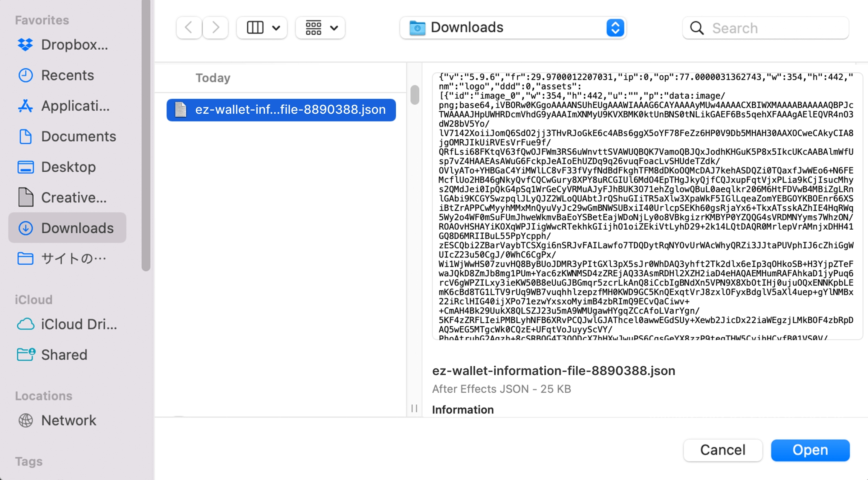The height and width of the screenshot is (480, 868).
Task: Select ez-wallet JSON file in list
Action: point(281,110)
